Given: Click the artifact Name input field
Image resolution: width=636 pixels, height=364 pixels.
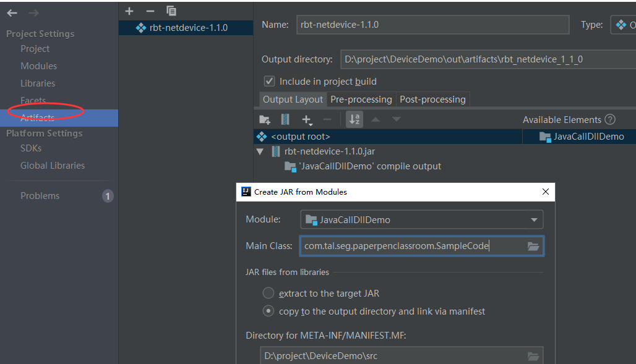Looking at the screenshot, I should click(x=433, y=25).
